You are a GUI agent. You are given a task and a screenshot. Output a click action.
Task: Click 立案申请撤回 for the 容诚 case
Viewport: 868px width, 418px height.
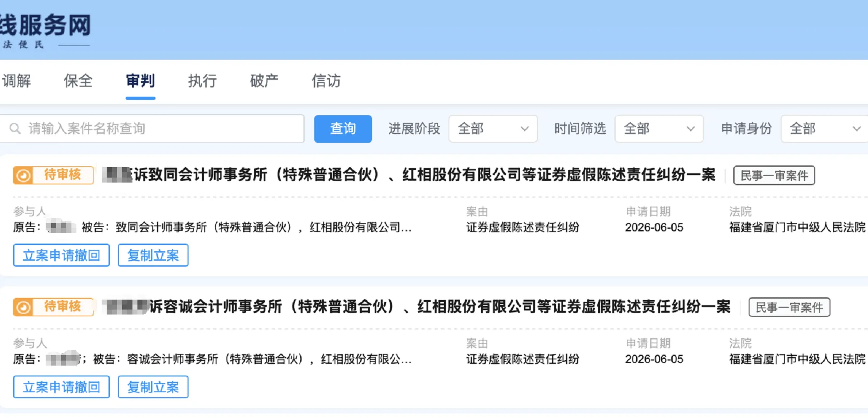click(61, 387)
